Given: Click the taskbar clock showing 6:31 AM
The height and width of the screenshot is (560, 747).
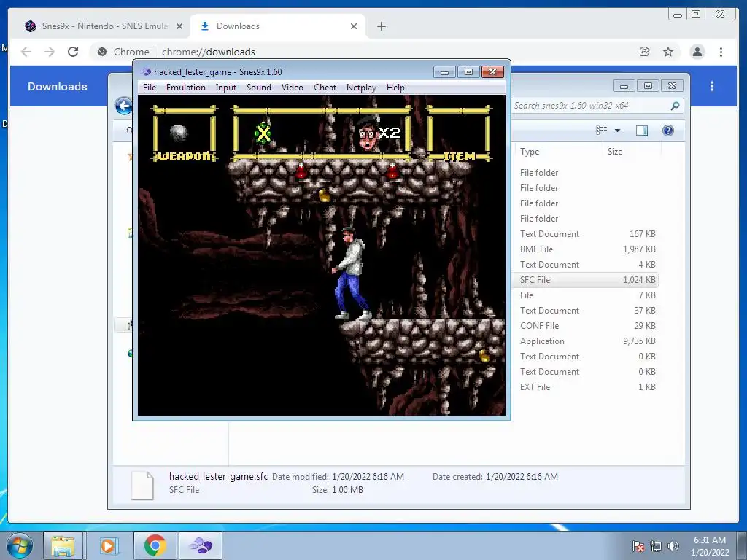Looking at the screenshot, I should tap(710, 546).
